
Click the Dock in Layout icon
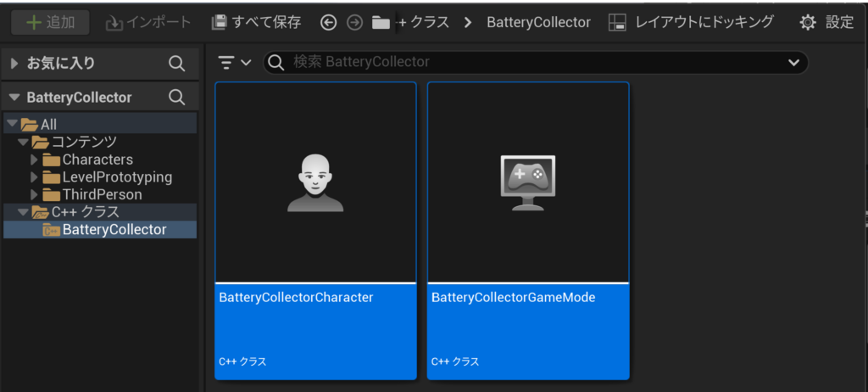pyautogui.click(x=618, y=23)
